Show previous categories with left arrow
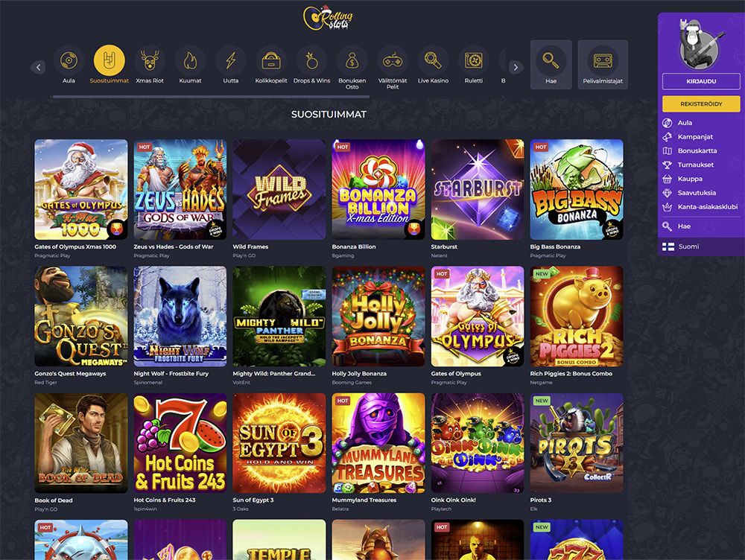 [x=39, y=67]
